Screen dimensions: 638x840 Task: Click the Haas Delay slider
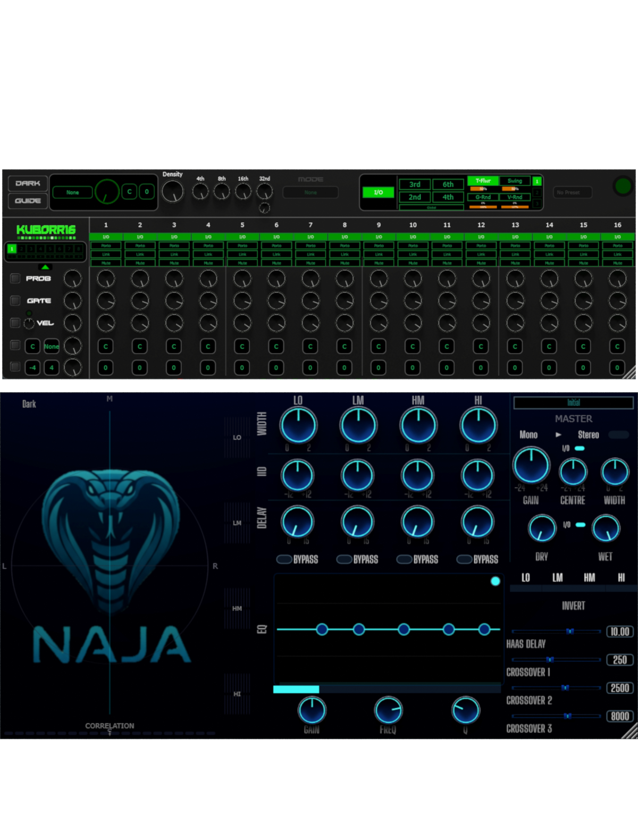coord(557,631)
